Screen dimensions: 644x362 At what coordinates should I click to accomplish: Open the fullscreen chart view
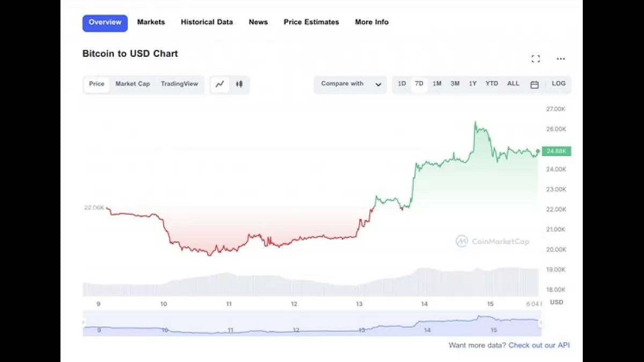tap(536, 58)
